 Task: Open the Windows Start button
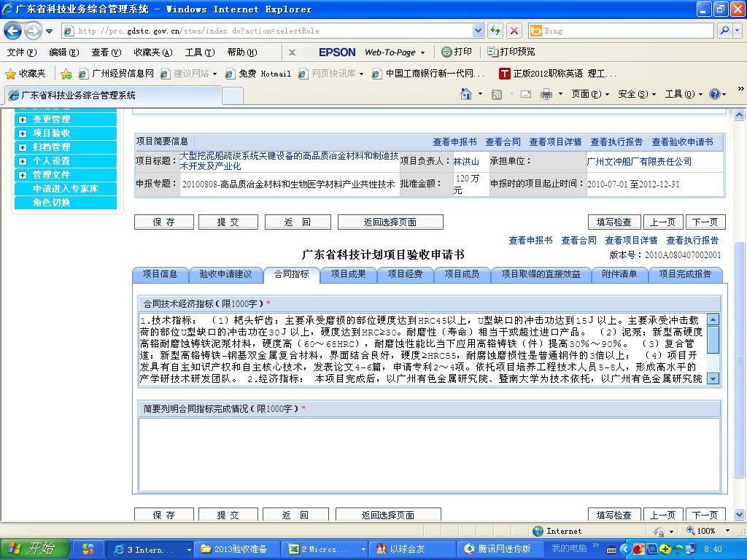(35, 548)
